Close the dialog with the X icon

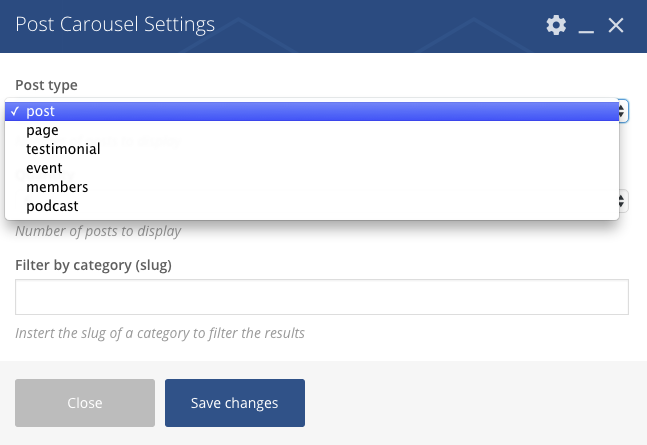click(616, 25)
